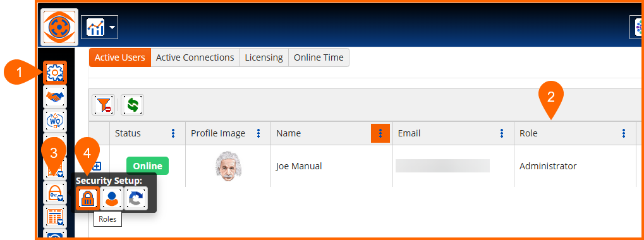Click the Security Setup: popup label
This screenshot has width=644, height=240.
(109, 180)
